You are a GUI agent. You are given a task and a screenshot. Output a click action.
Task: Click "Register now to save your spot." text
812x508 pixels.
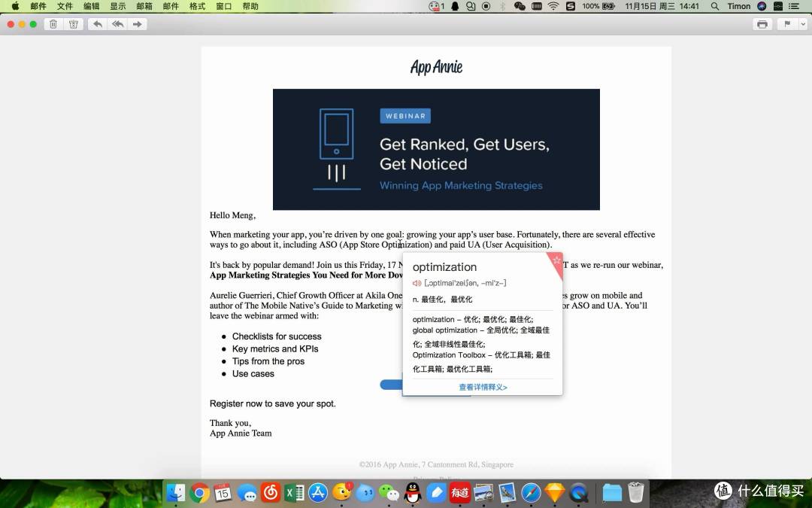(273, 404)
